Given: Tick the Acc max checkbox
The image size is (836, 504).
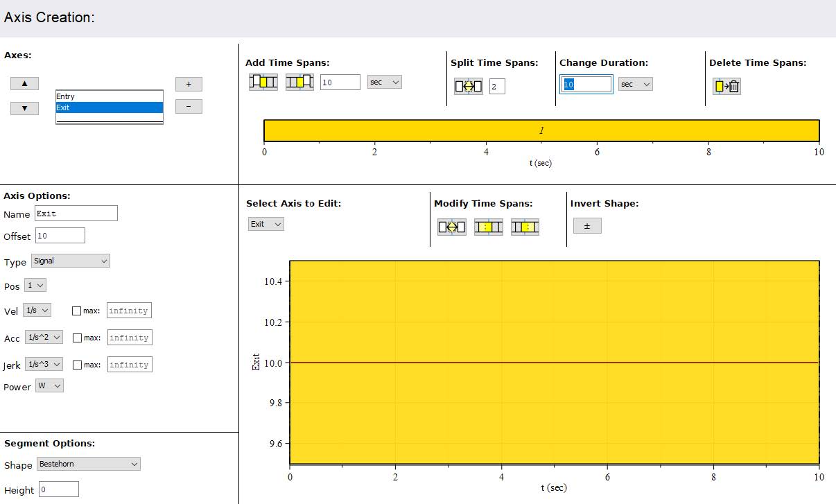Looking at the screenshot, I should tap(77, 338).
